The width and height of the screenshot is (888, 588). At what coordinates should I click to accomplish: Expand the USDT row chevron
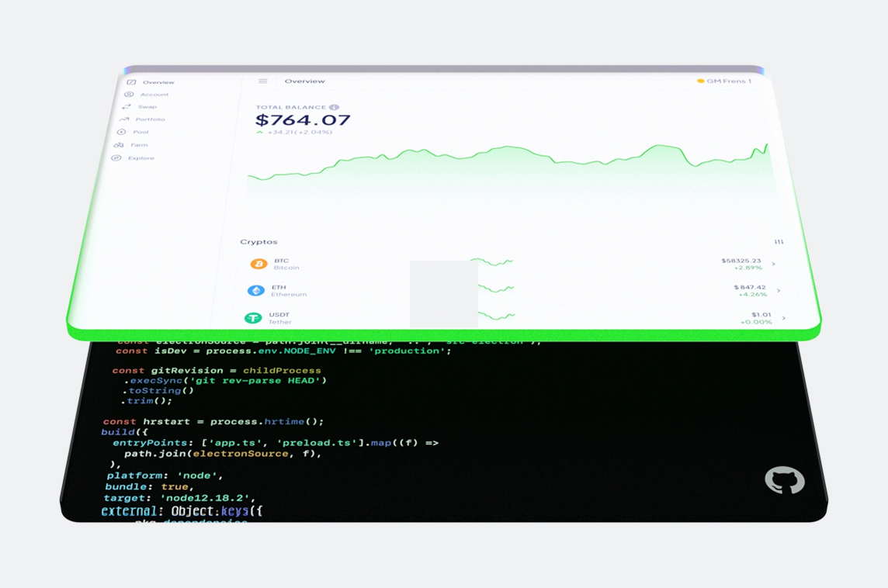[784, 318]
